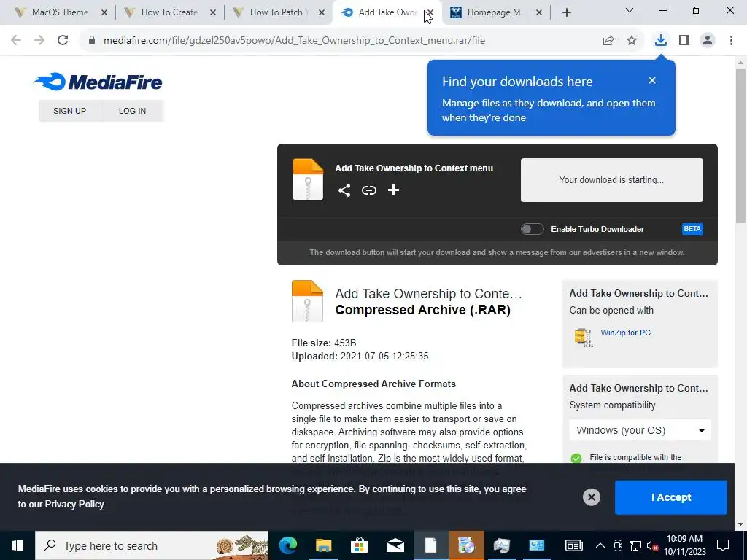747x560 pixels.
Task: Click the SIGN UP button
Action: pyautogui.click(x=69, y=111)
